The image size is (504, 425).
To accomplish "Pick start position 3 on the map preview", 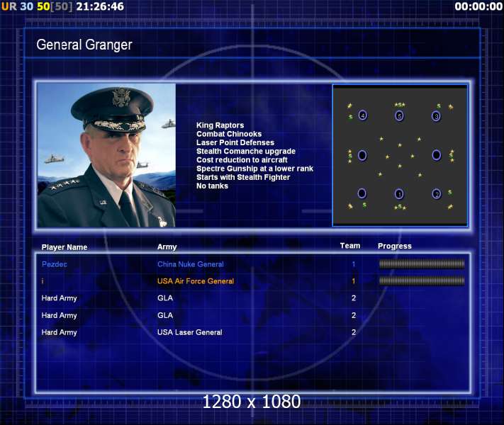I will pos(436,116).
